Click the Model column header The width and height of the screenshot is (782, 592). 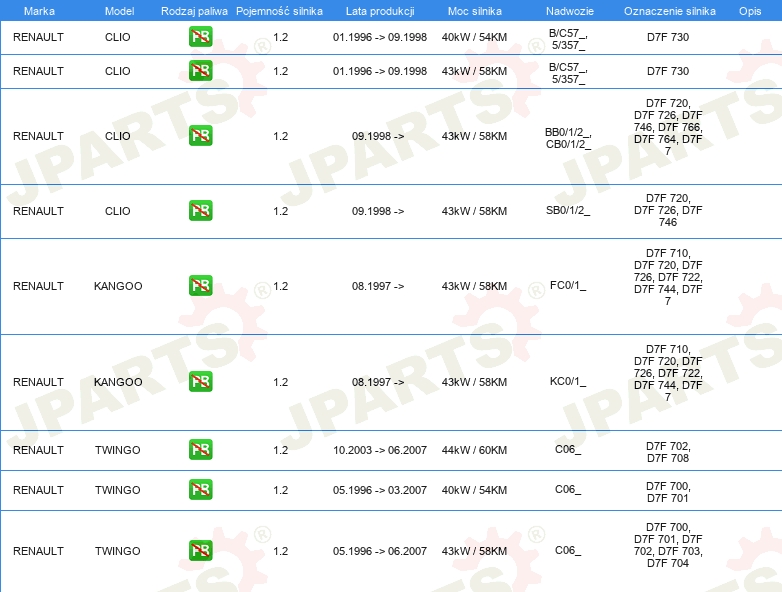119,11
